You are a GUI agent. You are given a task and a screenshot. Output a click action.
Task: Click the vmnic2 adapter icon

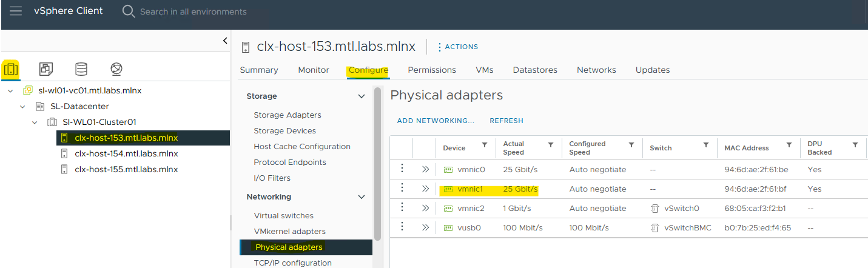pos(448,209)
